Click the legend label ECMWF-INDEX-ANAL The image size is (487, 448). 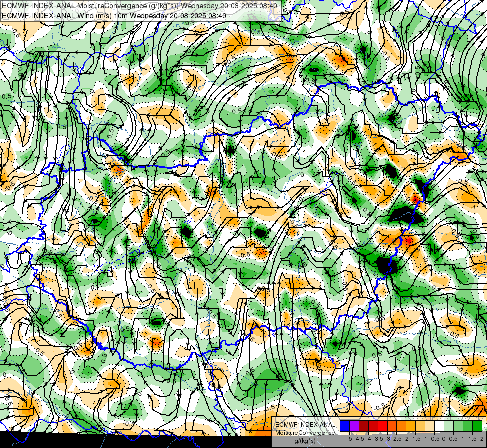point(305,425)
